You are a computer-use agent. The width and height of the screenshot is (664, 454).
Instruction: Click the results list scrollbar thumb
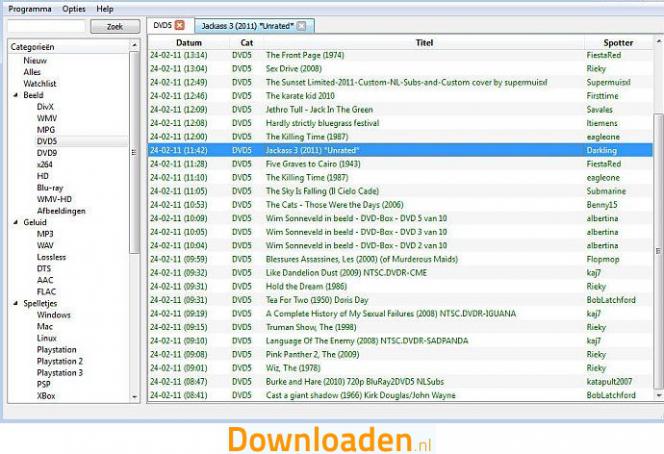pos(658,251)
